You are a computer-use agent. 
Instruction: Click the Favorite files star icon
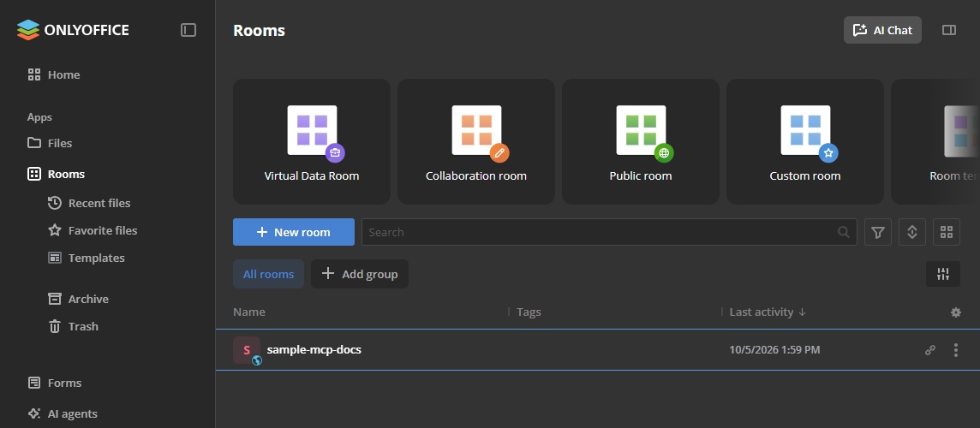[55, 230]
